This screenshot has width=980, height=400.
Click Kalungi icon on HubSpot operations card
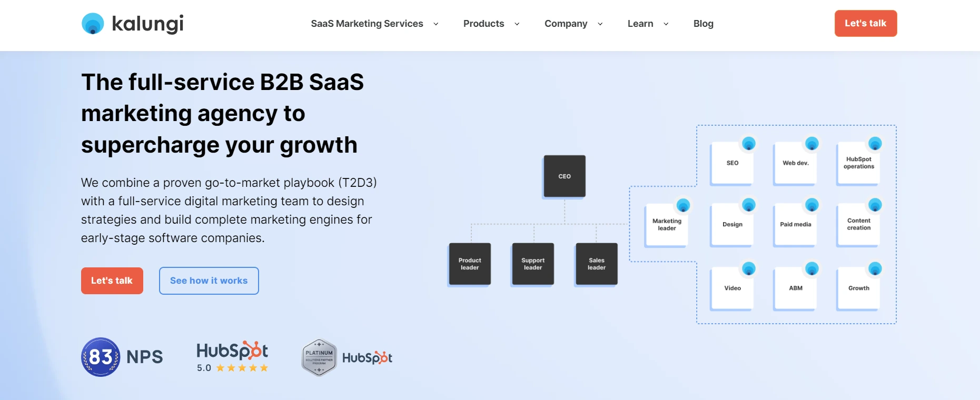point(875,143)
